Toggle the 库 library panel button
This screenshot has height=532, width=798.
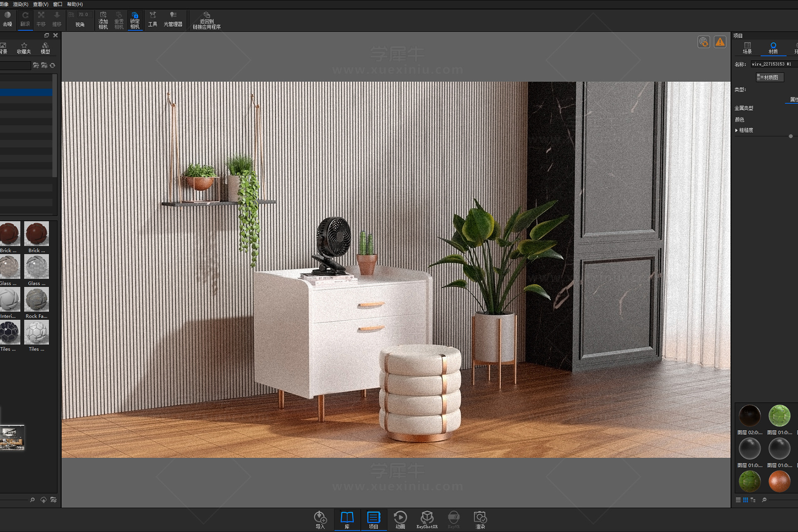point(347,520)
